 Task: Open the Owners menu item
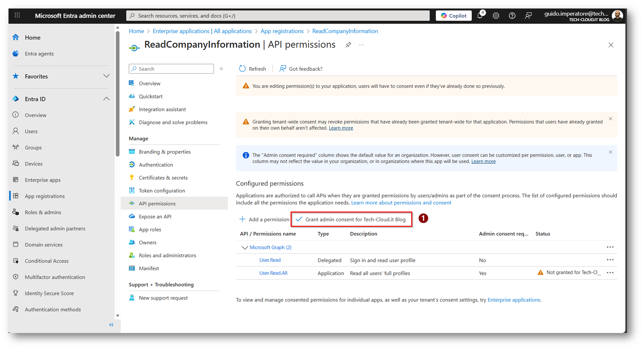tap(148, 242)
